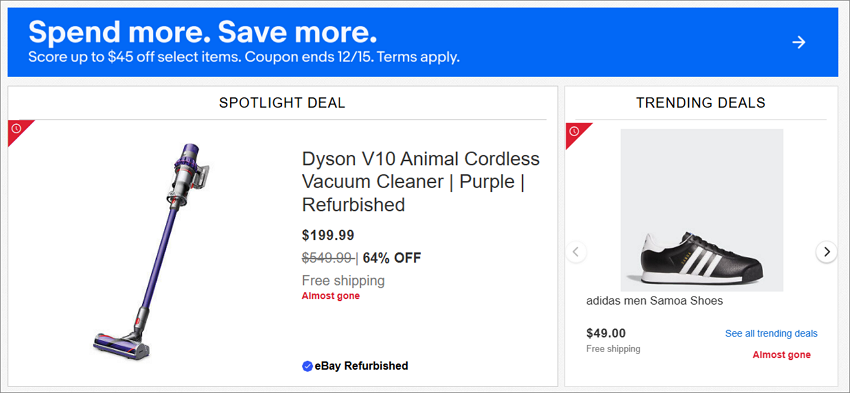This screenshot has width=850, height=393.
Task: Open the adidas Samoa shoe image
Action: point(701,210)
